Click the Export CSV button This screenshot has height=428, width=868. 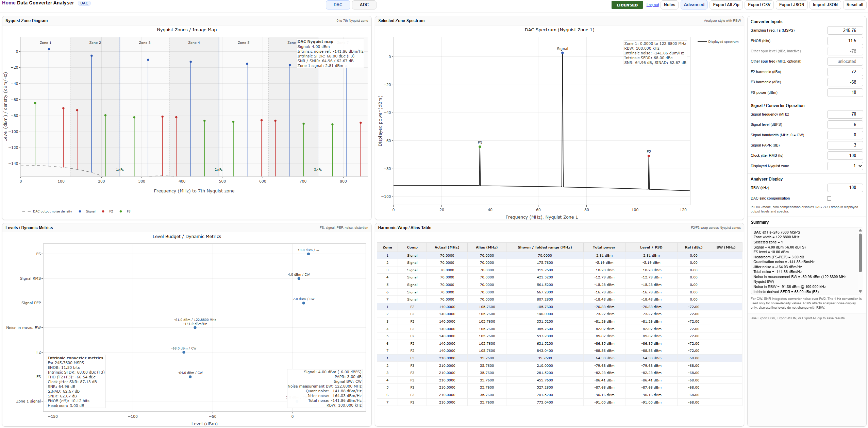coord(759,5)
